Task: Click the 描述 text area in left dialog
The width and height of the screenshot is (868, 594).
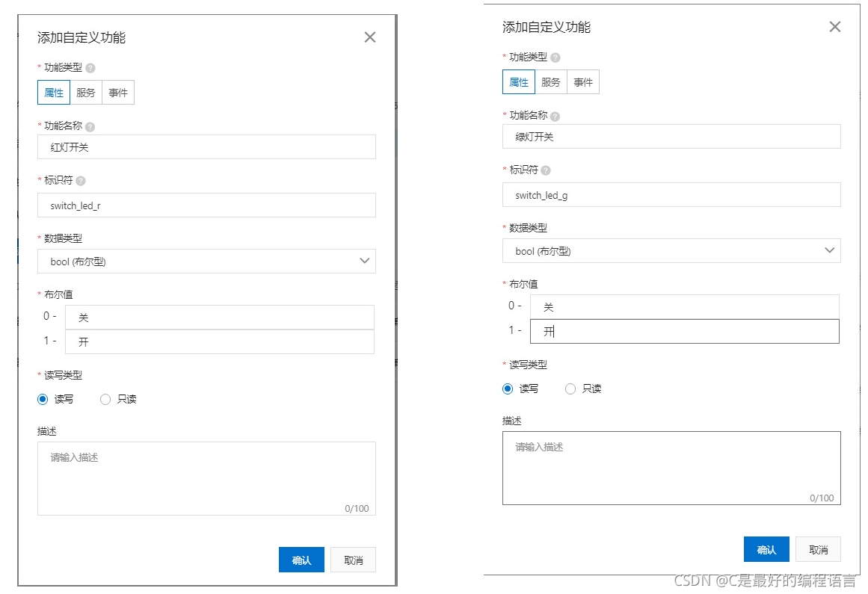Action: coord(206,477)
